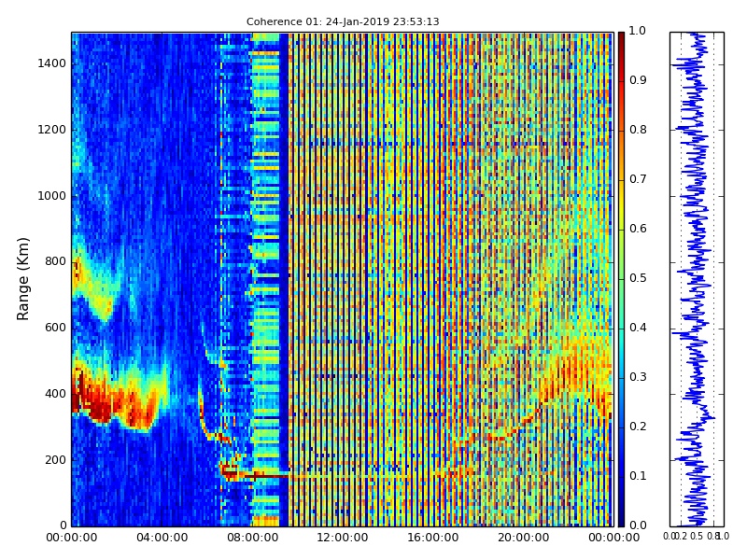This screenshot has width=747, height=560.
Task: Click the 1400 range tick label
Action: [52, 63]
